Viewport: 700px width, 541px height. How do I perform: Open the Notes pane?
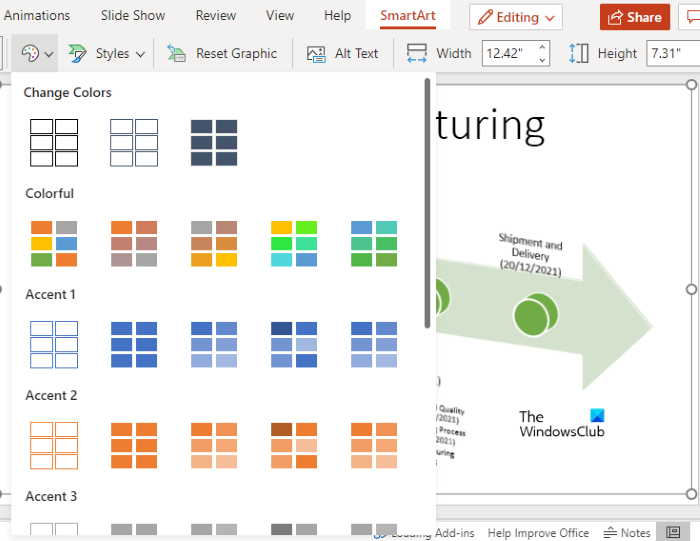[x=628, y=533]
